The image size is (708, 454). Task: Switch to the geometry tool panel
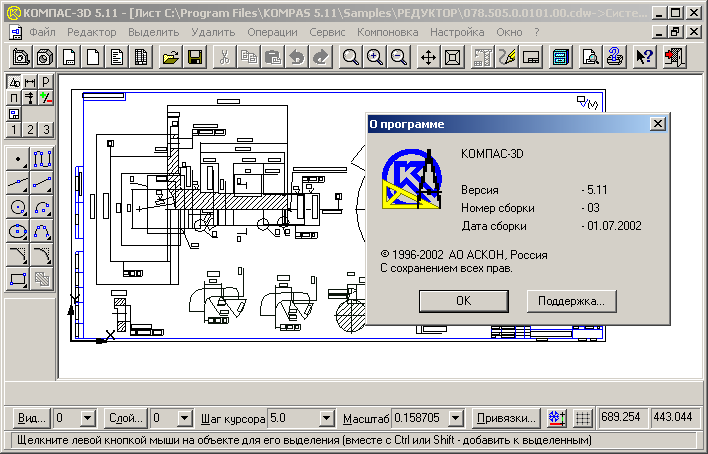pos(14,82)
